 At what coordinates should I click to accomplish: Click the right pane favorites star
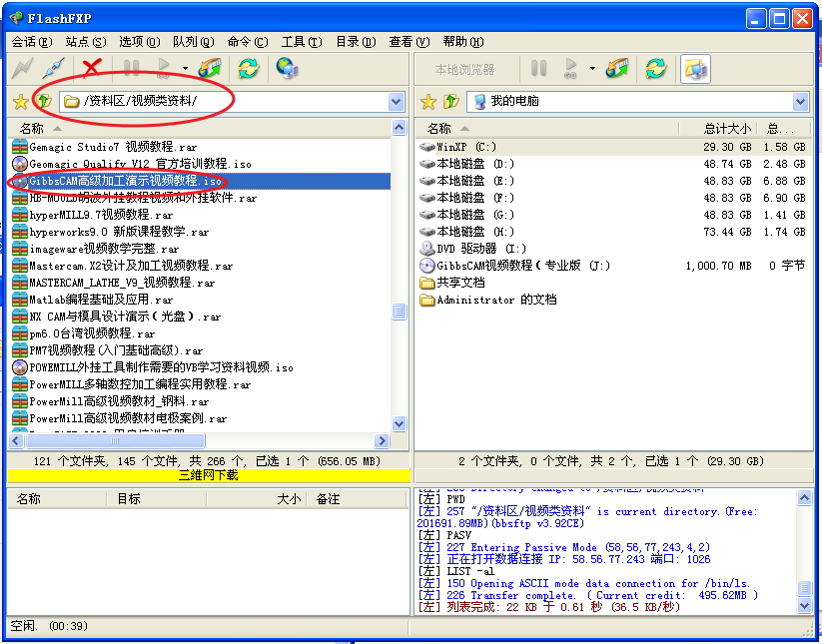(428, 101)
